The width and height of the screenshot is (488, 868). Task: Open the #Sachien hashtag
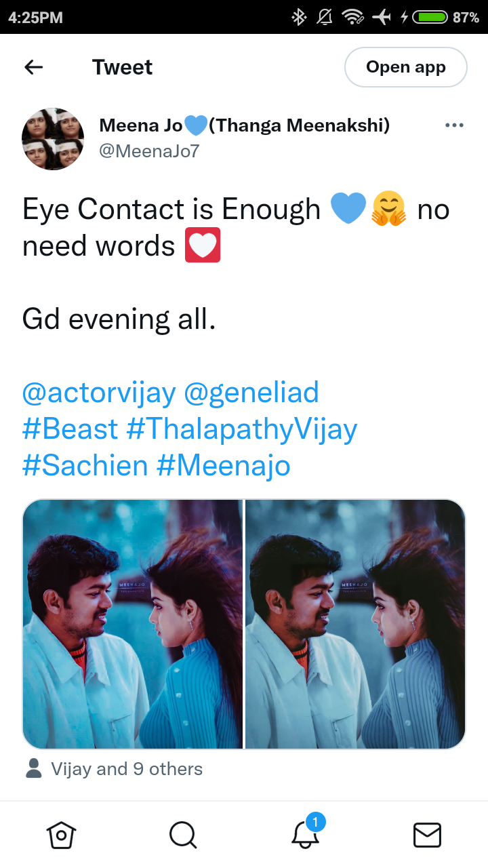click(85, 466)
